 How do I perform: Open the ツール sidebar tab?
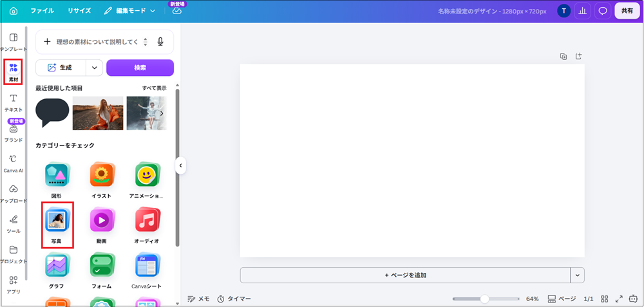[x=14, y=224]
